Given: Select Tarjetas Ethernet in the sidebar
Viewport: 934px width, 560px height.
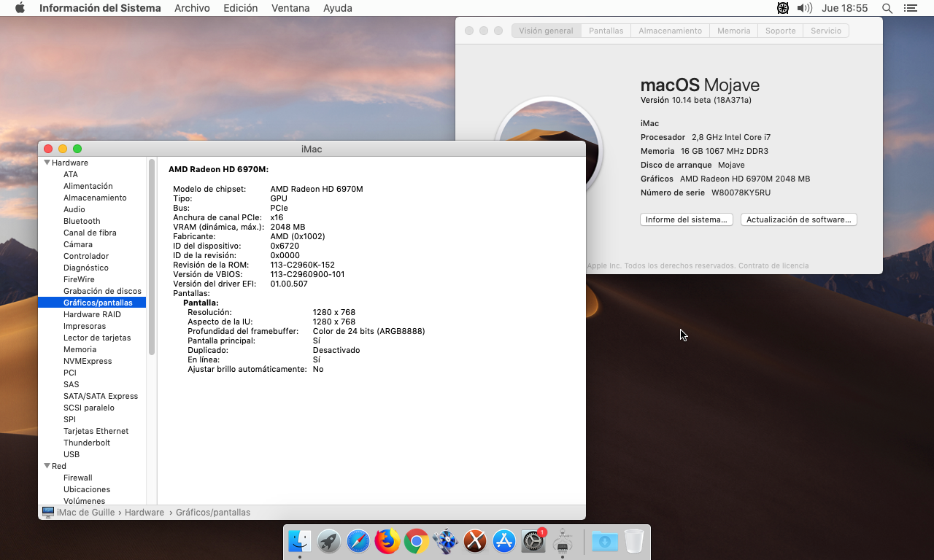Looking at the screenshot, I should tap(96, 431).
